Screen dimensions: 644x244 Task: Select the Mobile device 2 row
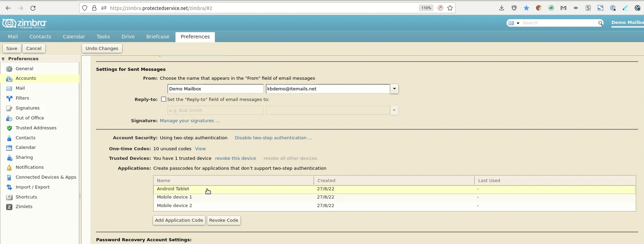[x=394, y=206]
